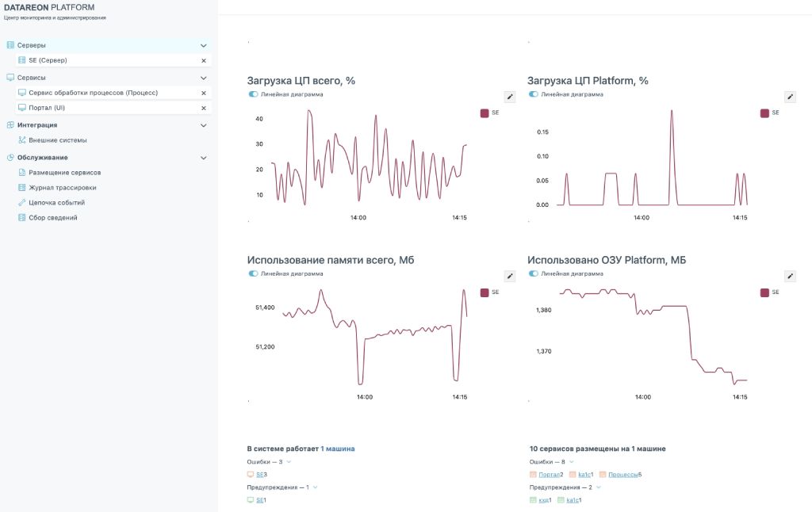Open Журнал трассировки from the sidebar

coord(63,188)
